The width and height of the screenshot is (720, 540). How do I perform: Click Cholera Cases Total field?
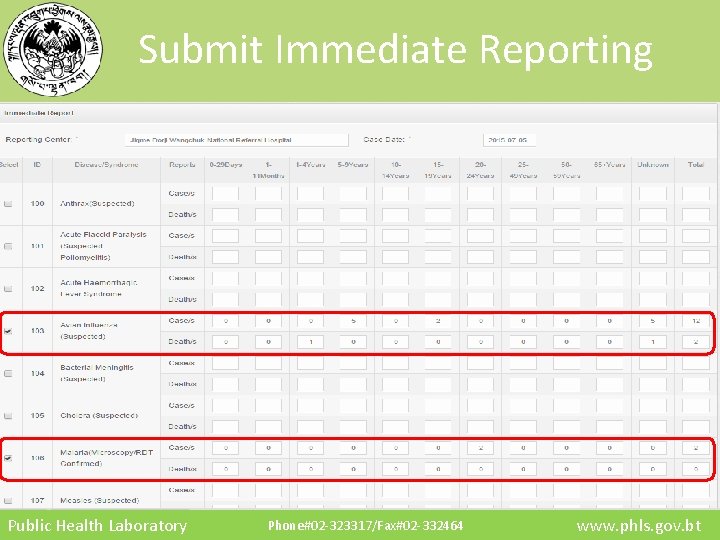696,405
